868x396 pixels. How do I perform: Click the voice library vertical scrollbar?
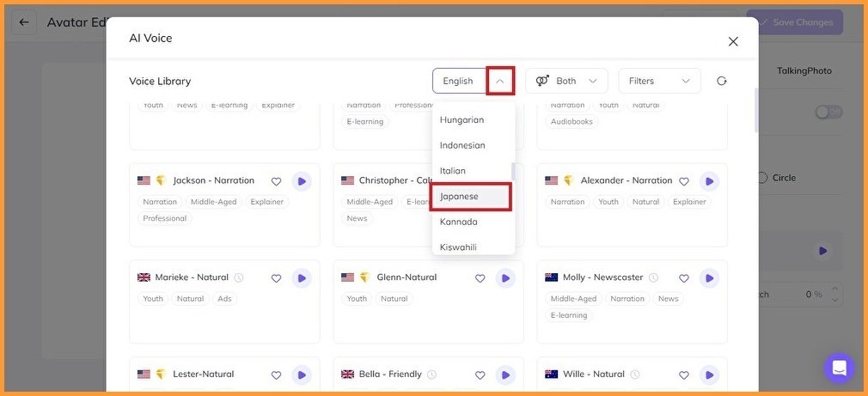[x=756, y=110]
